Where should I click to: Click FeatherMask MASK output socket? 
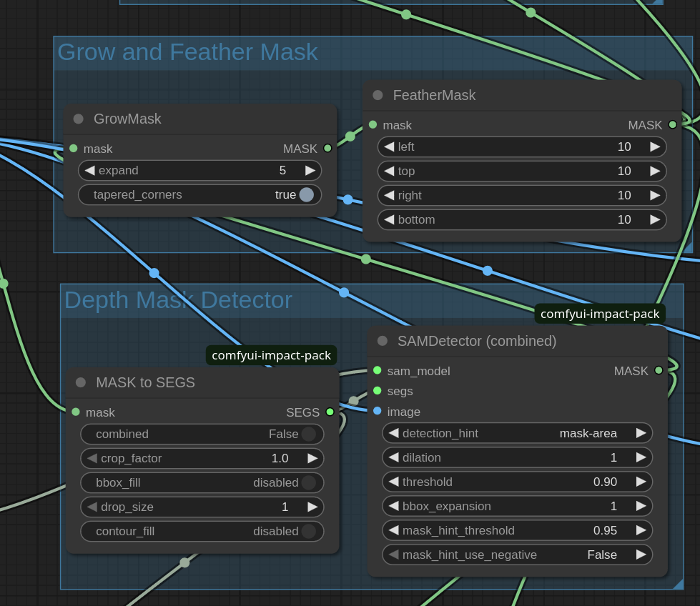click(672, 125)
